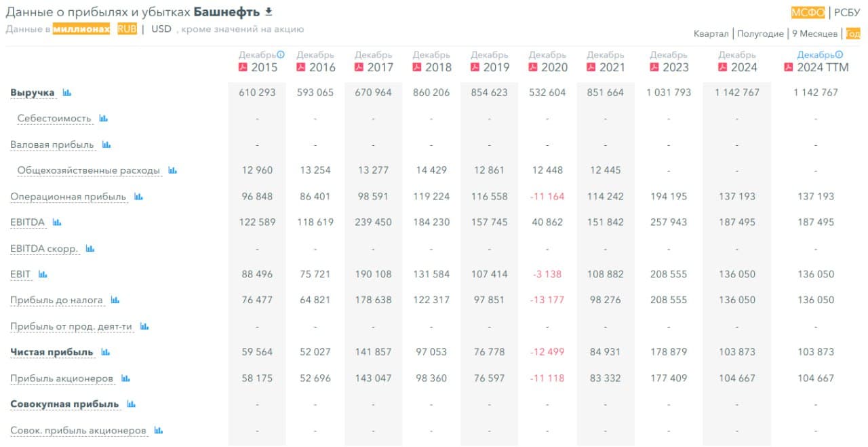
Task: Open the Себестоимость link
Action: 56,118
